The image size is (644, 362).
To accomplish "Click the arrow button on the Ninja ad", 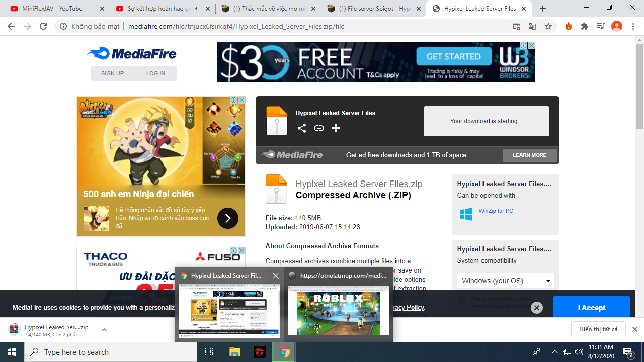I will point(228,218).
